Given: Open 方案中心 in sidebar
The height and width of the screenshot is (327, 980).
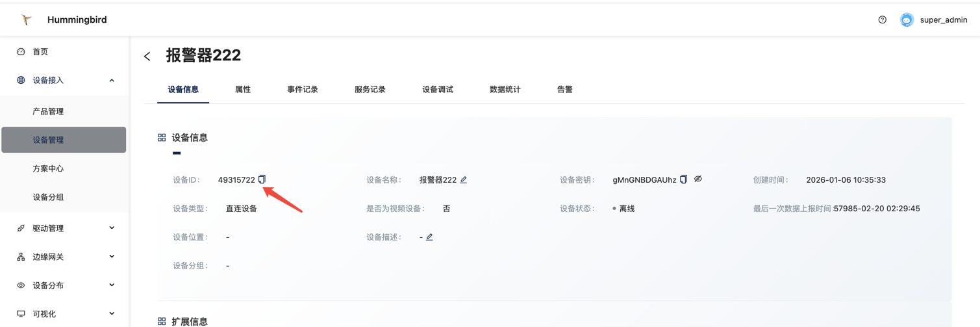Looking at the screenshot, I should click(49, 168).
